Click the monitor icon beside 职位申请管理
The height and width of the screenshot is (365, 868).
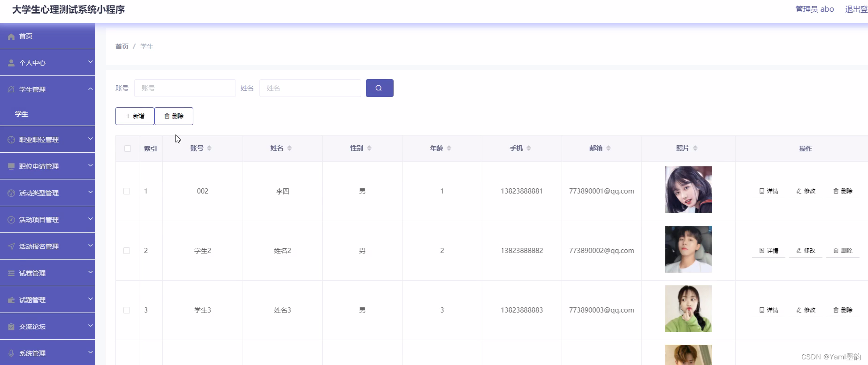pyautogui.click(x=11, y=166)
